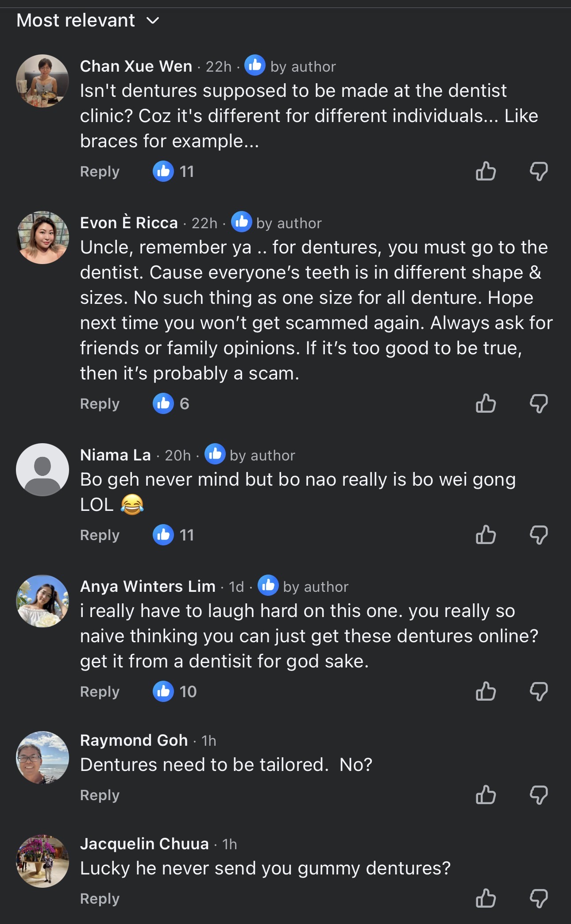Thumbs down Niama La's comment

tap(539, 535)
